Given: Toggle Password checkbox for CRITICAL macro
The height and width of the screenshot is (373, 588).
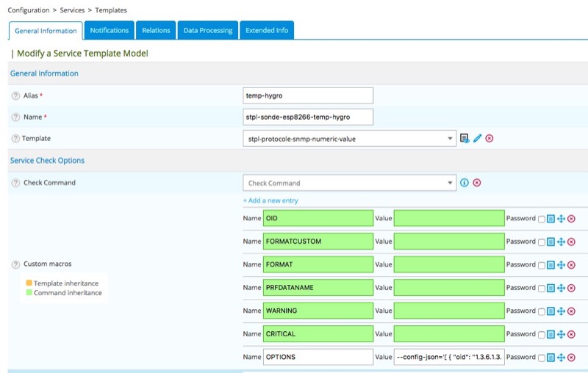Looking at the screenshot, I should coord(542,335).
